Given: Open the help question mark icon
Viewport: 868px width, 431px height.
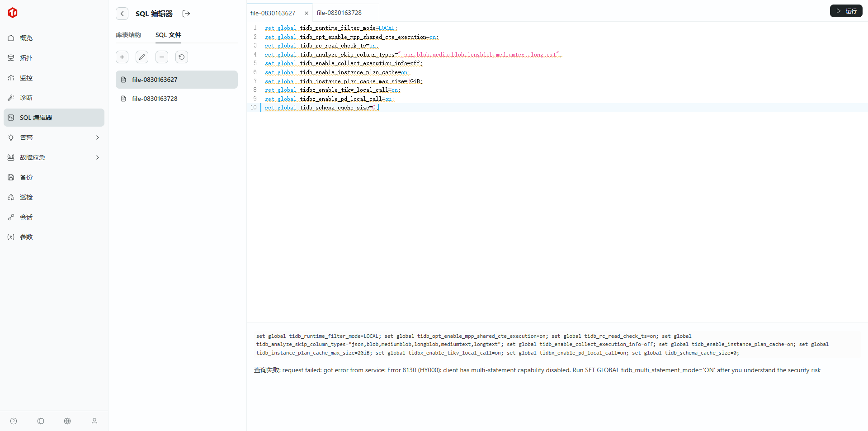Looking at the screenshot, I should (x=14, y=421).
